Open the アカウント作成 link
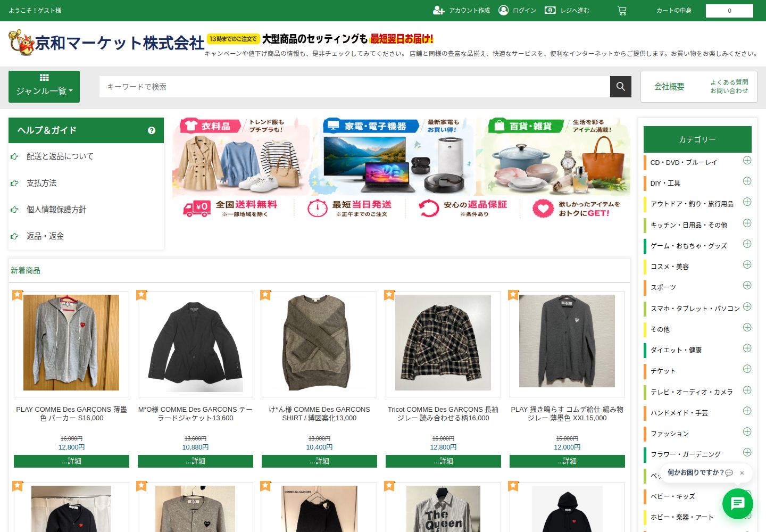 469,11
